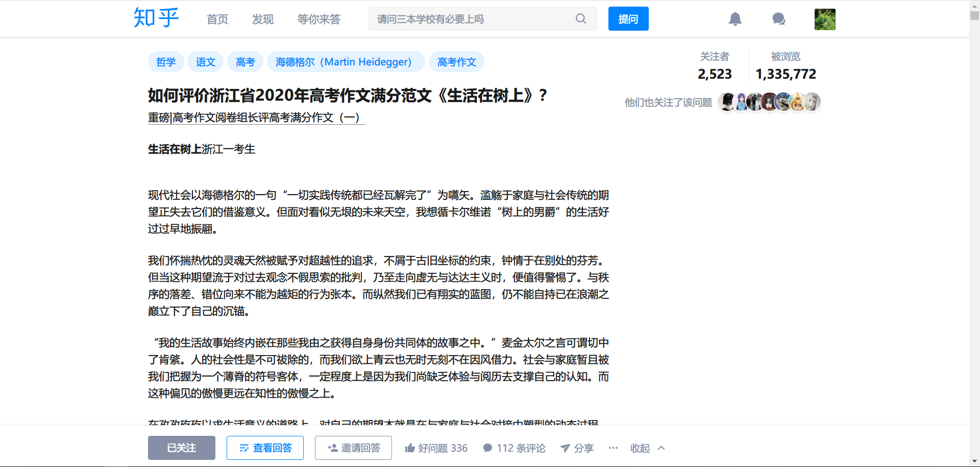Open the user profile avatar
This screenshot has height=467, width=980.
pos(824,19)
